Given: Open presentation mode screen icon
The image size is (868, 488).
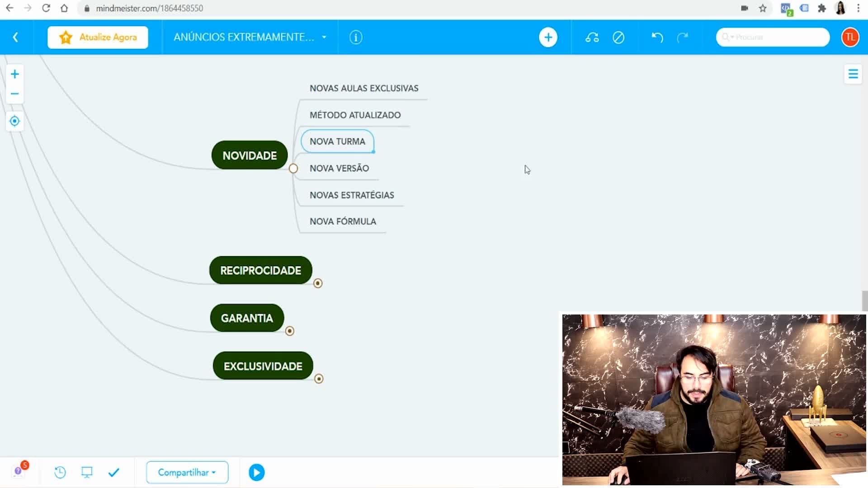Looking at the screenshot, I should point(87,473).
